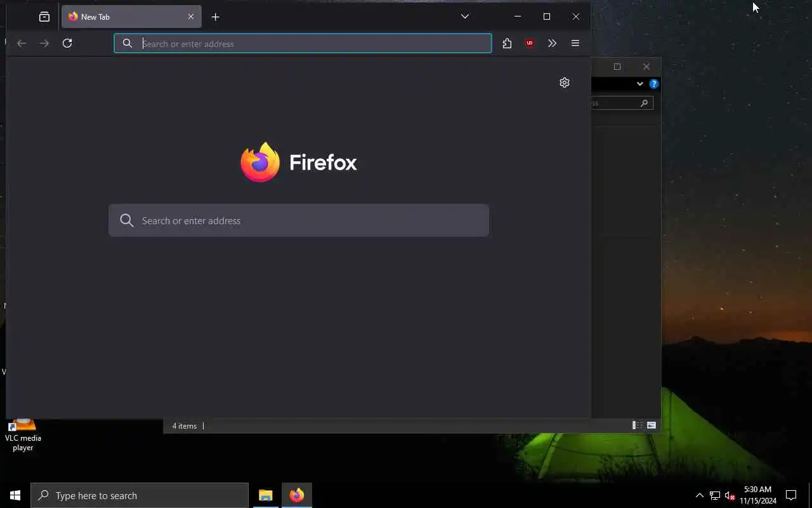Maximize the Firefox window
Screen dimensions: 812x508
[547, 17]
